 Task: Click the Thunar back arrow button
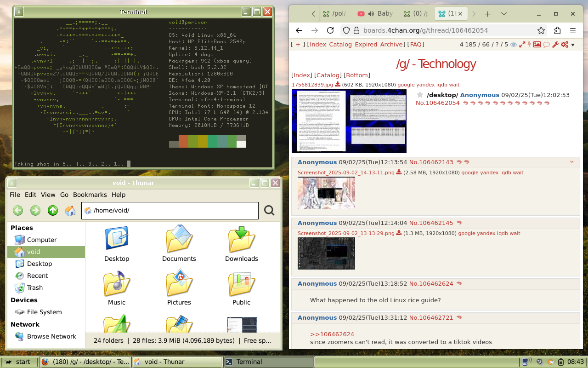[18, 211]
